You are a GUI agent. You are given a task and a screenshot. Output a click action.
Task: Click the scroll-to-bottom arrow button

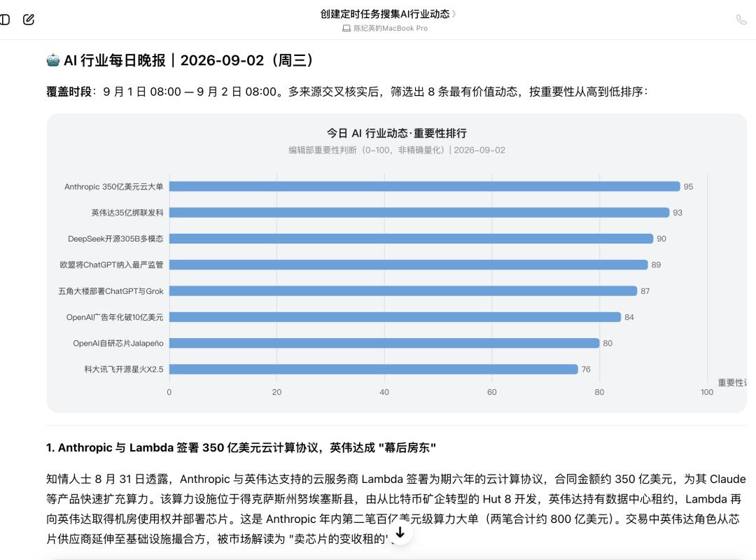tap(400, 533)
